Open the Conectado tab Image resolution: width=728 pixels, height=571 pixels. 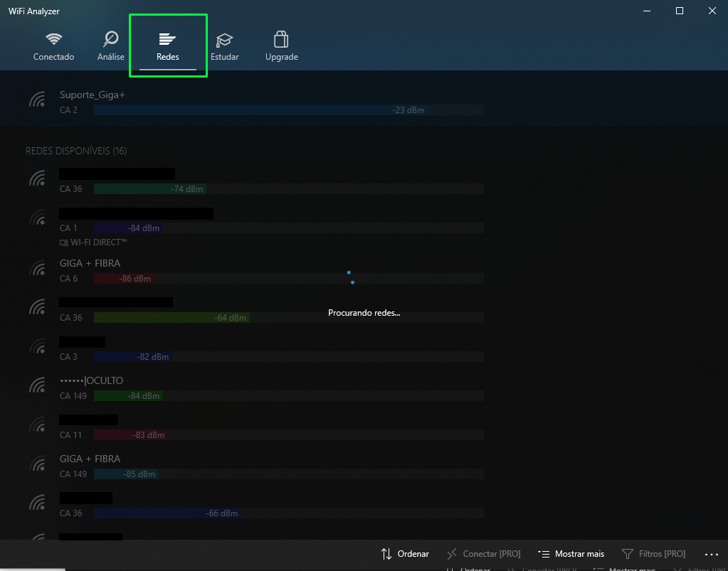tap(53, 46)
